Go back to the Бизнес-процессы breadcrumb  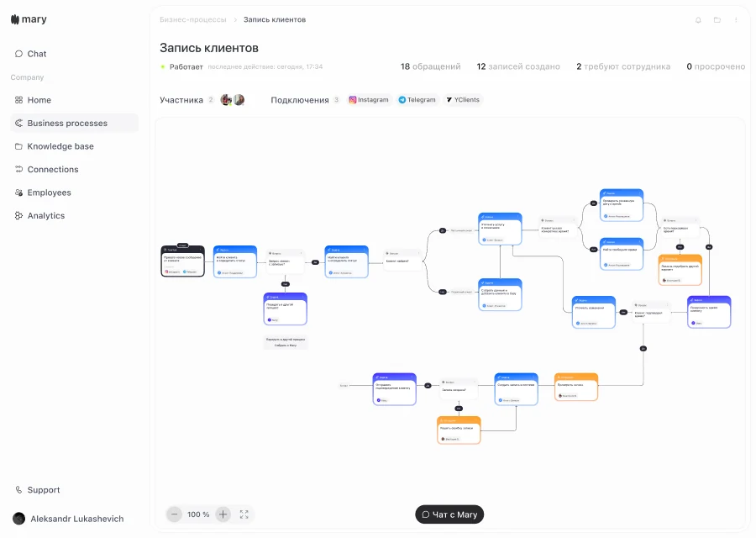[193, 20]
